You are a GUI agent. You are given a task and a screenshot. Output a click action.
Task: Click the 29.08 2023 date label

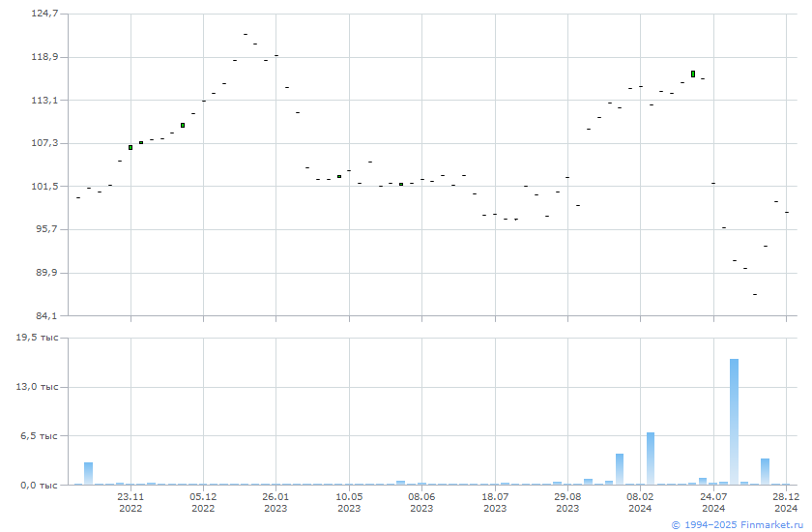coord(567,502)
